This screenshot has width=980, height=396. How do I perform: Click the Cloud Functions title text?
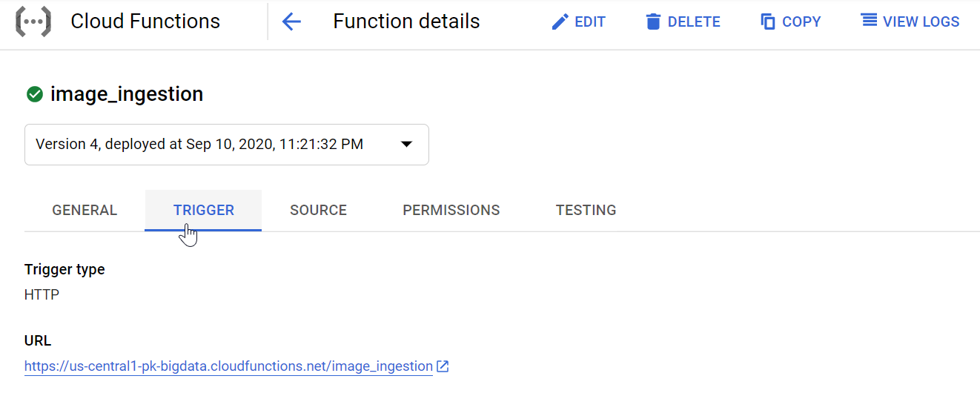coord(145,22)
